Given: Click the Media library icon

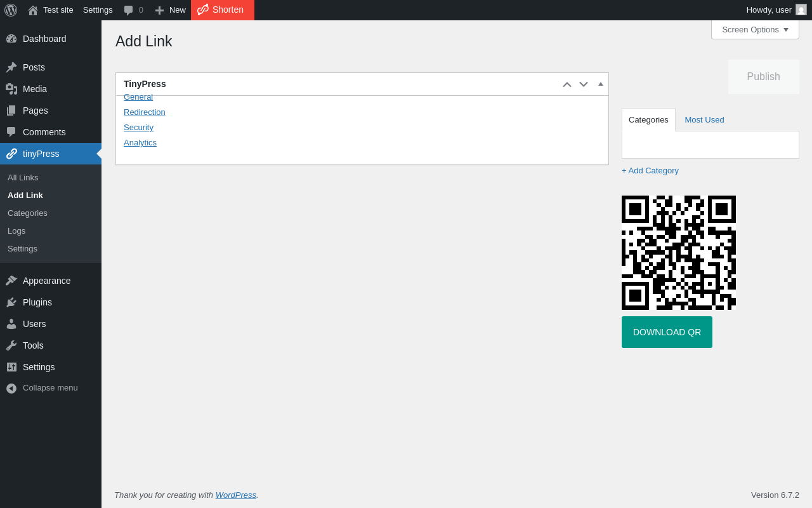Looking at the screenshot, I should coord(11,89).
